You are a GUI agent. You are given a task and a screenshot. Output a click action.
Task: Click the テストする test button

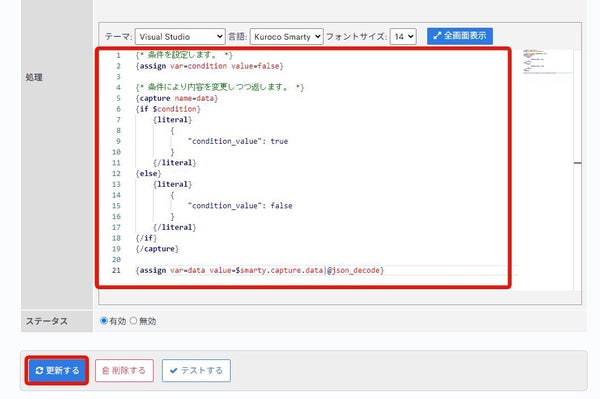tap(196, 370)
